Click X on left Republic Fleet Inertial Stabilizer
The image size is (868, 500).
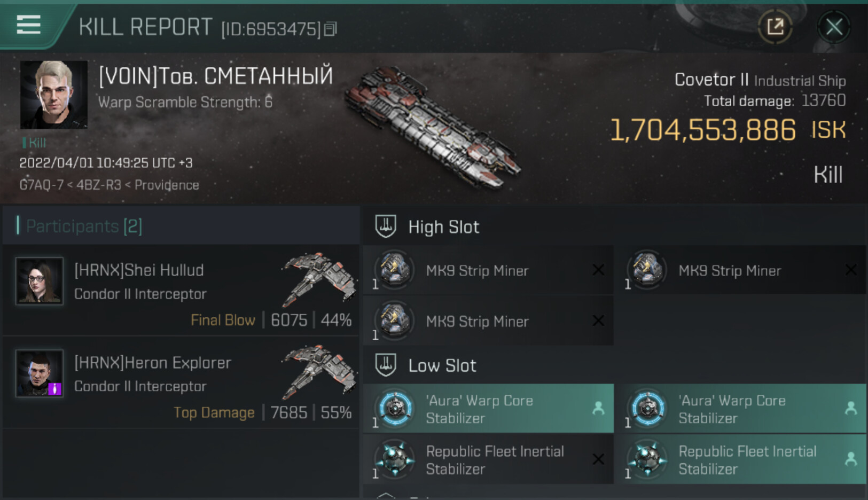598,459
